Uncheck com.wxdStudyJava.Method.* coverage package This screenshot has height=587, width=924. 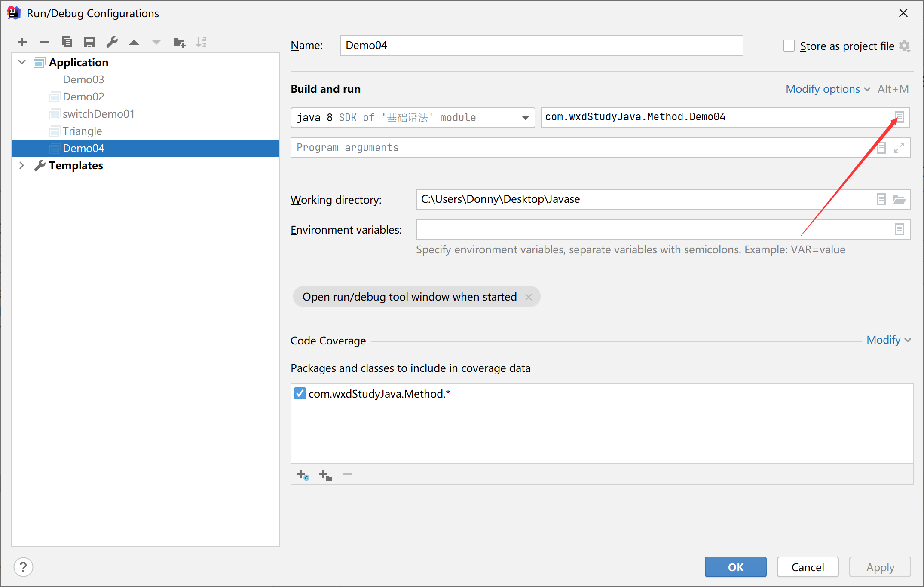click(300, 393)
